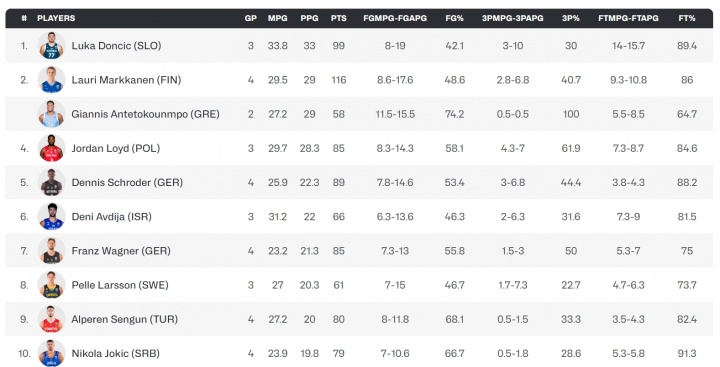Click the MPG column header

pos(277,18)
